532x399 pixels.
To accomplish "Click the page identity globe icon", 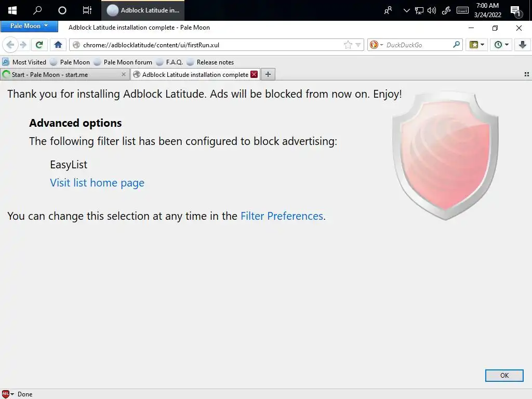I will pos(76,45).
